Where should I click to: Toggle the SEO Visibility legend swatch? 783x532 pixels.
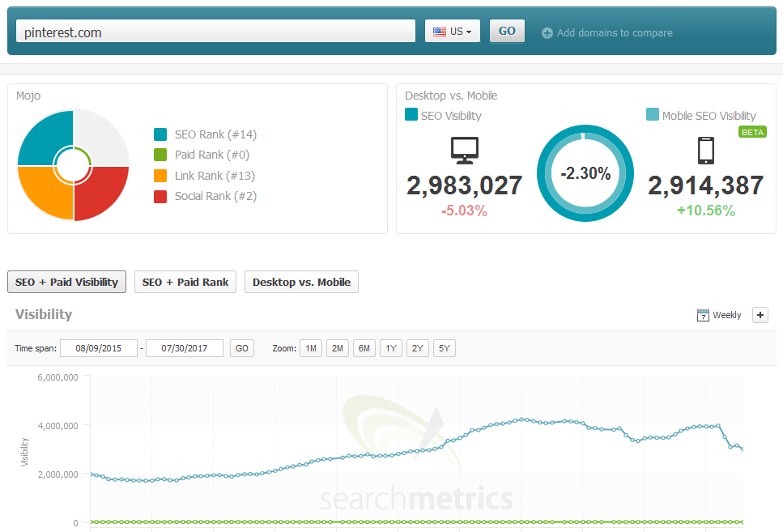click(411, 115)
